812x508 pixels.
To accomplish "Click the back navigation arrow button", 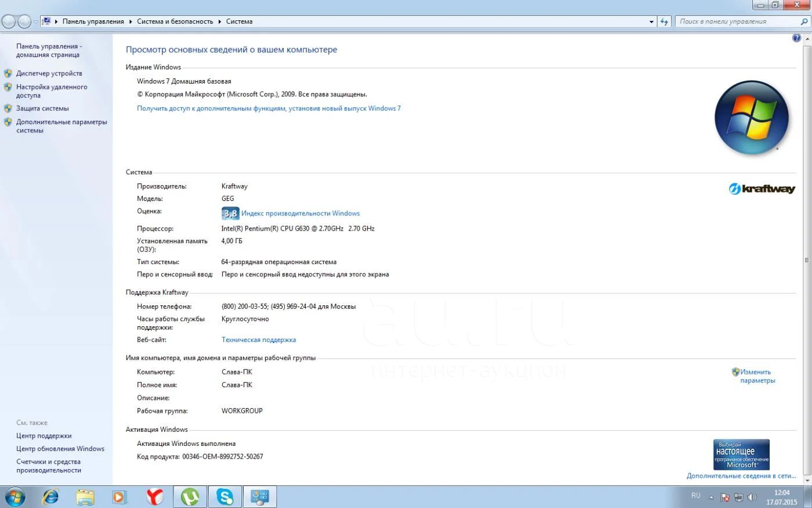I will point(9,22).
